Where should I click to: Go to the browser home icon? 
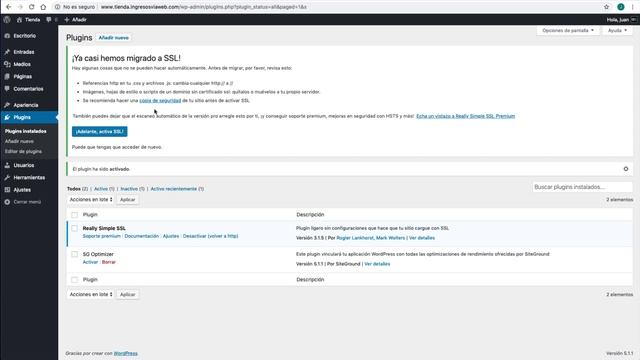click(x=43, y=7)
